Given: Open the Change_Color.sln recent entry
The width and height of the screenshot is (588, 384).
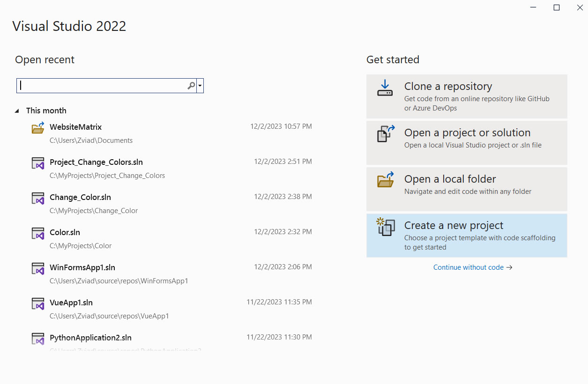Looking at the screenshot, I should click(80, 197).
